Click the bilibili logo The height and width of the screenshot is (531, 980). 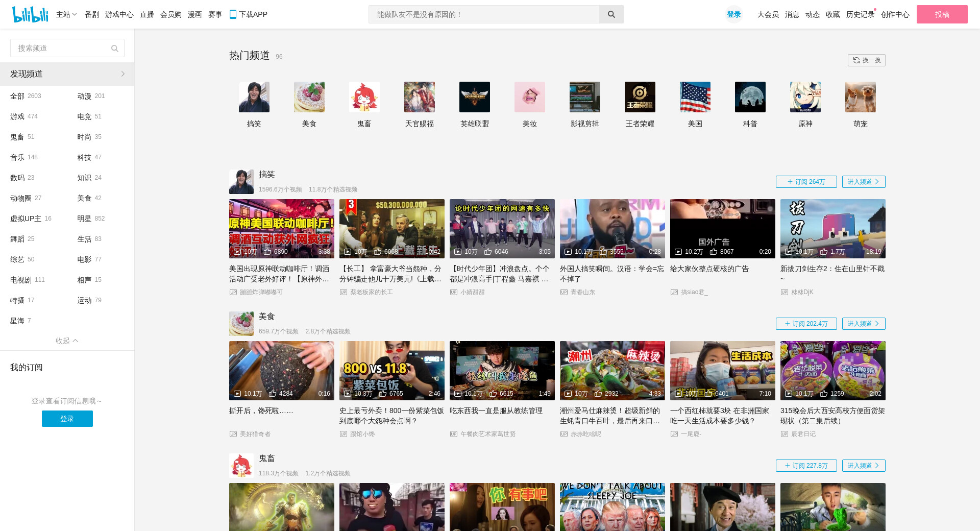pos(30,14)
